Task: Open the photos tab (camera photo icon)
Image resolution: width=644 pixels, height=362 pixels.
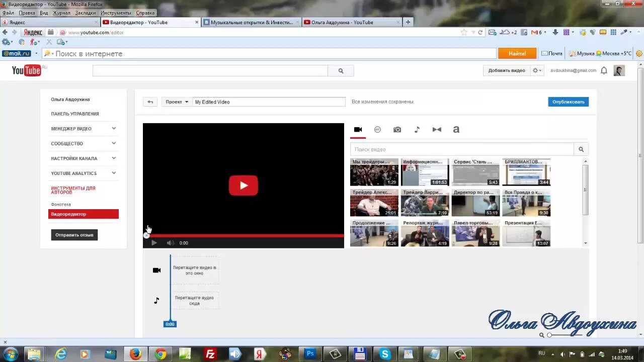Action: [x=397, y=130]
